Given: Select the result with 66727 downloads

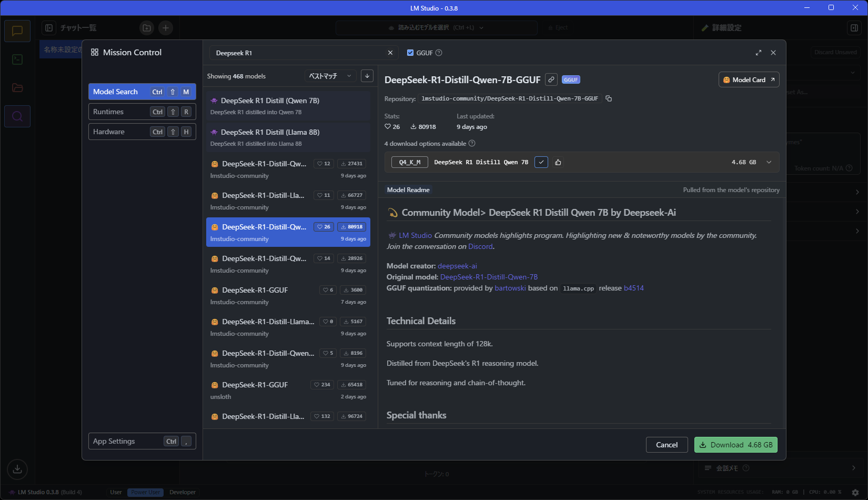Looking at the screenshot, I should pos(288,201).
